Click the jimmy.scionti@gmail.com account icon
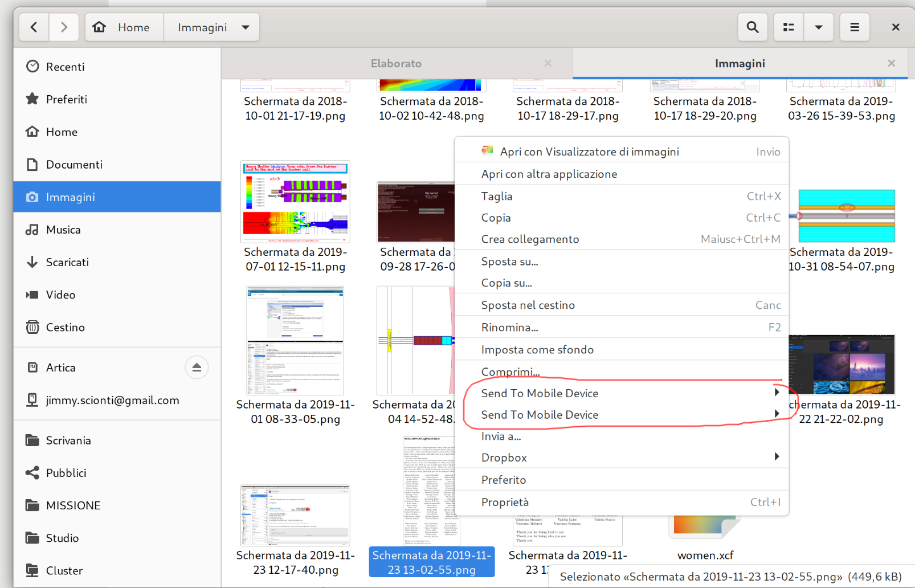This screenshot has height=588, width=915. pyautogui.click(x=33, y=400)
